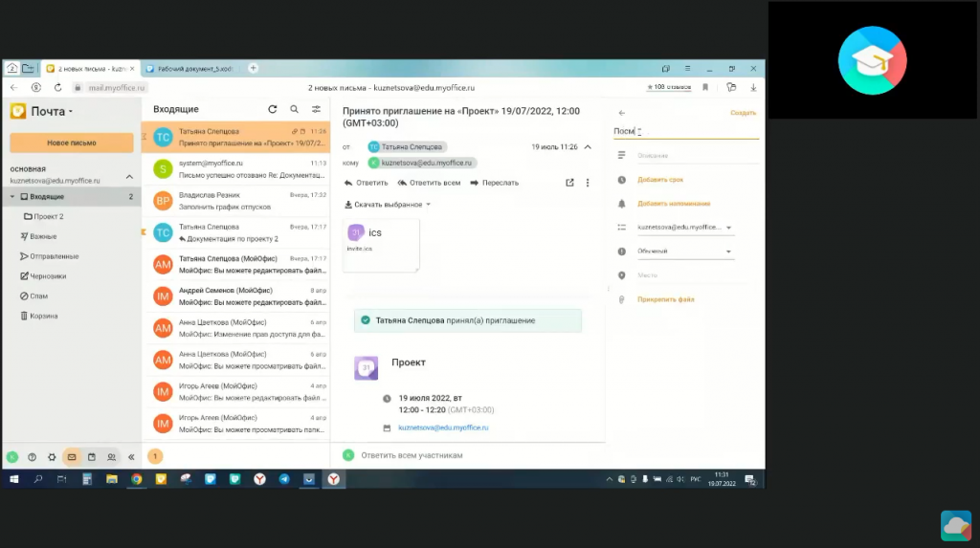Open email Документация по проекту 2
980x548 pixels.
235,233
